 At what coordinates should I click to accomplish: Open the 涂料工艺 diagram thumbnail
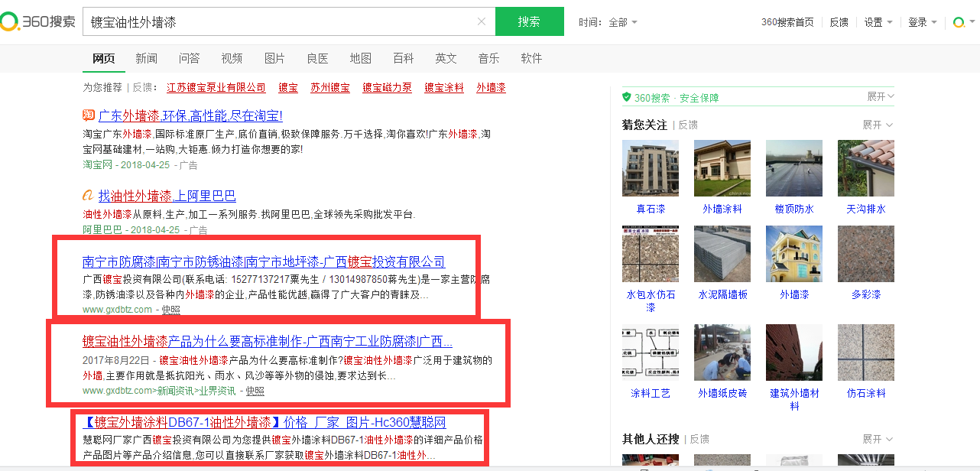pos(651,352)
